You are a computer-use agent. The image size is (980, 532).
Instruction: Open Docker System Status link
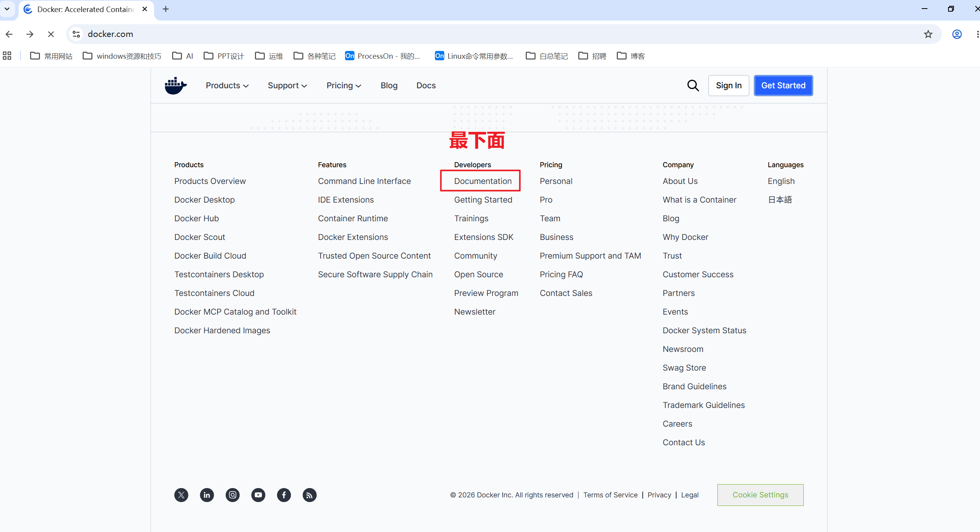(704, 331)
